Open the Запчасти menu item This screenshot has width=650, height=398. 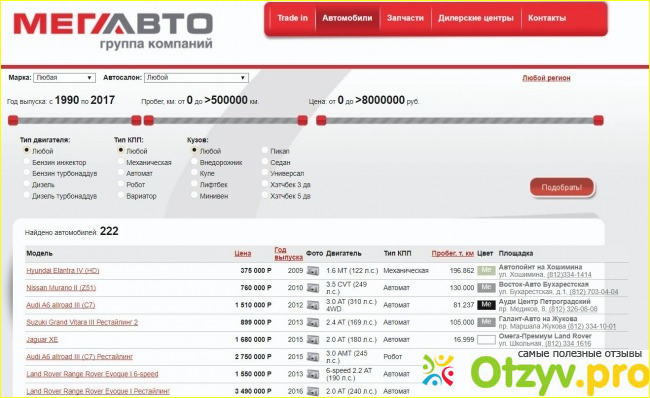point(405,18)
